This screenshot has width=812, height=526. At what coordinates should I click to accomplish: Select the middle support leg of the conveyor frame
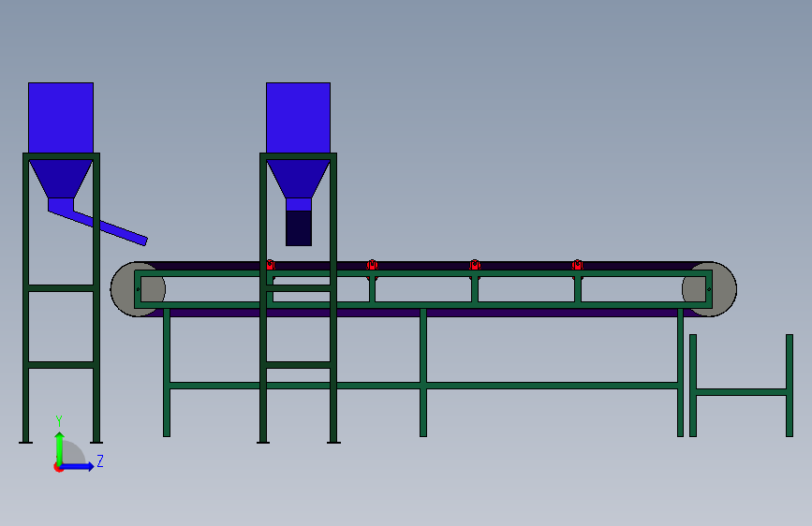pos(423,373)
